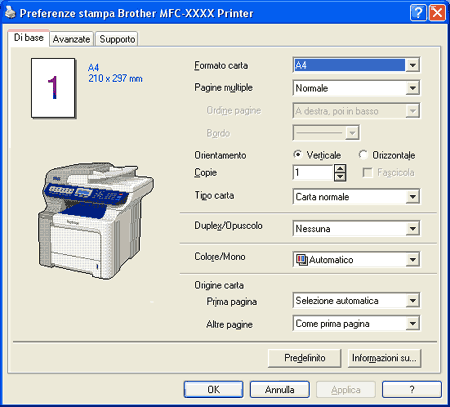
Task: Close the Preferenze stampa dialog
Action: (x=437, y=13)
